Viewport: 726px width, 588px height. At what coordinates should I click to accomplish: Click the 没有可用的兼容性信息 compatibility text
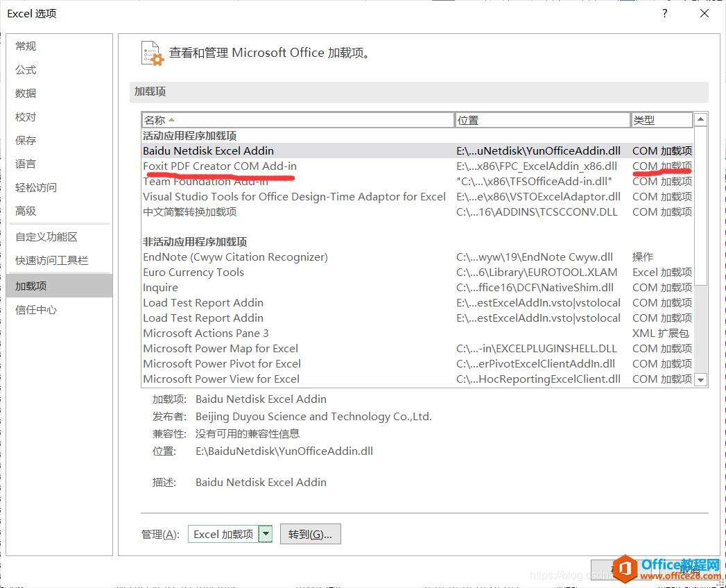click(x=248, y=434)
